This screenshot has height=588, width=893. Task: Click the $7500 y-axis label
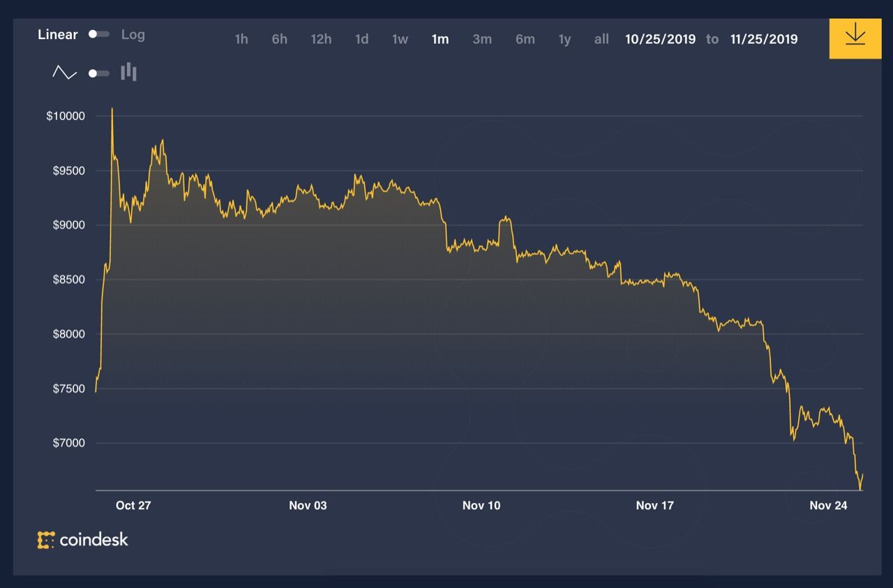[68, 389]
